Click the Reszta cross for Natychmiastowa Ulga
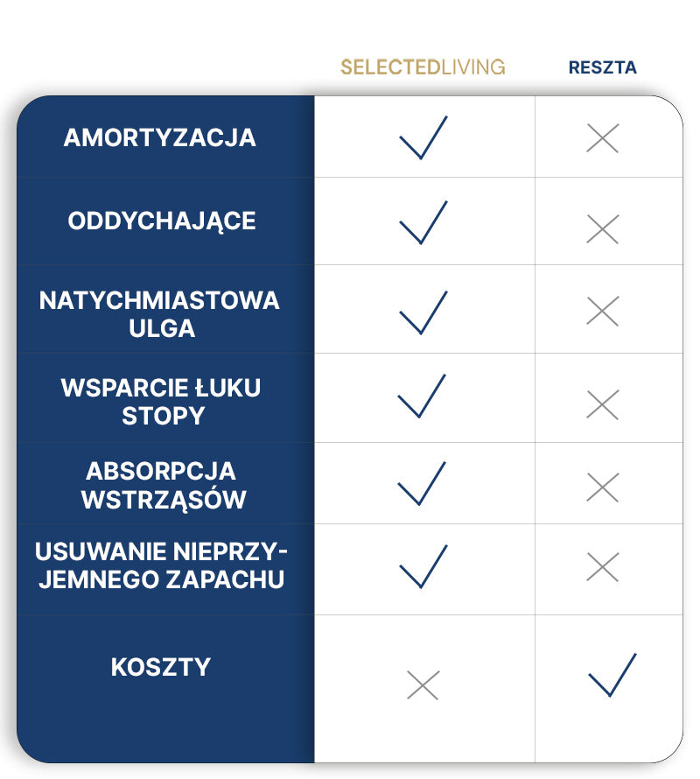The height and width of the screenshot is (779, 700). (602, 312)
